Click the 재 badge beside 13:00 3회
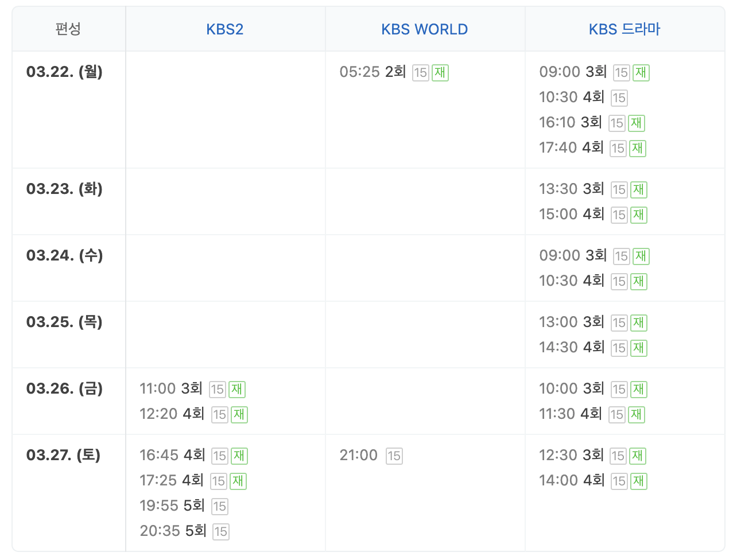737x560 pixels. click(x=639, y=322)
